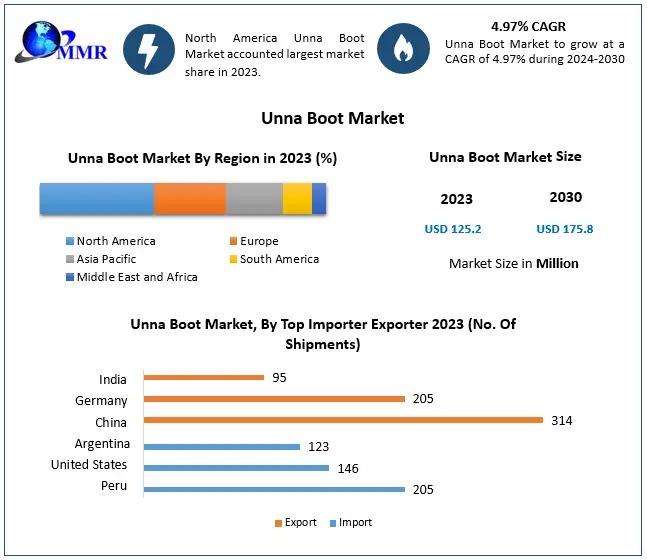
Task: Click the United States import bar
Action: 236,468
